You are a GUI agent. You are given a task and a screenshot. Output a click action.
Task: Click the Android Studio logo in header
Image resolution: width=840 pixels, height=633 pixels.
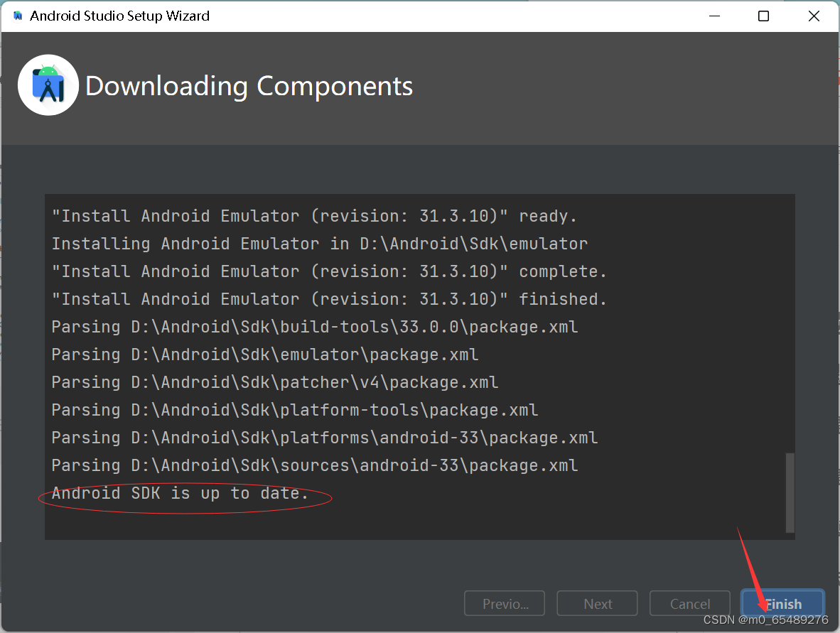point(48,85)
